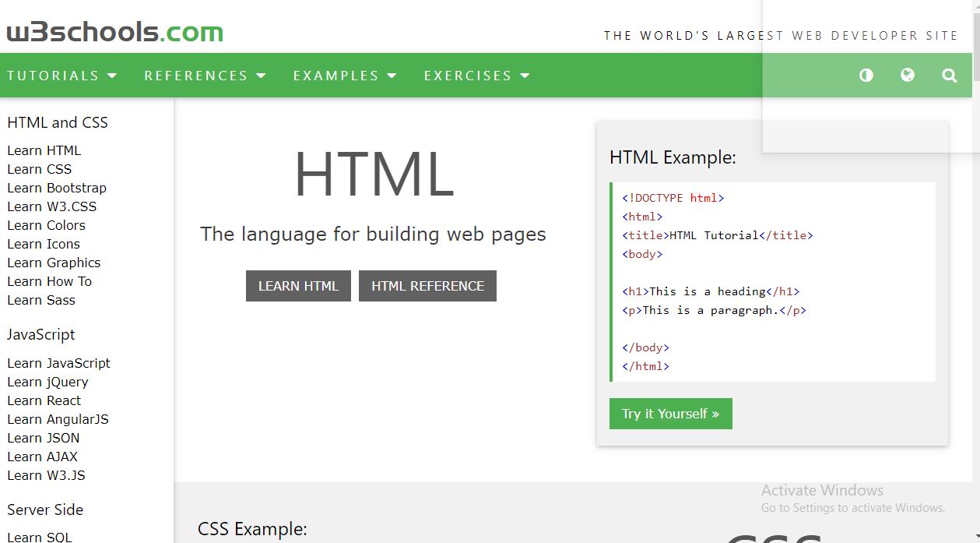Select Learn Colors in sidebar
980x543 pixels.
pyautogui.click(x=46, y=225)
